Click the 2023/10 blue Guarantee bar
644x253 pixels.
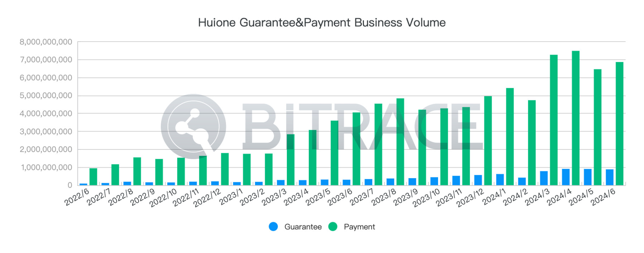pyautogui.click(x=434, y=181)
